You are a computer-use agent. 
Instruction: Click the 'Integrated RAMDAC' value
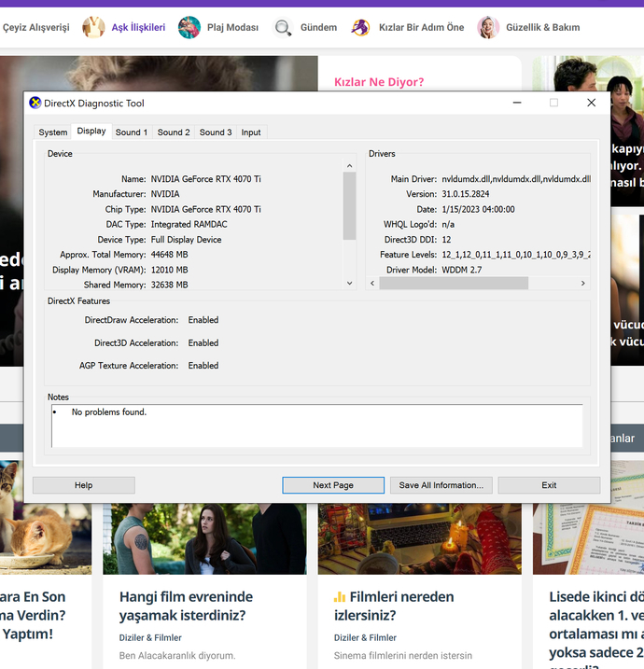point(189,224)
